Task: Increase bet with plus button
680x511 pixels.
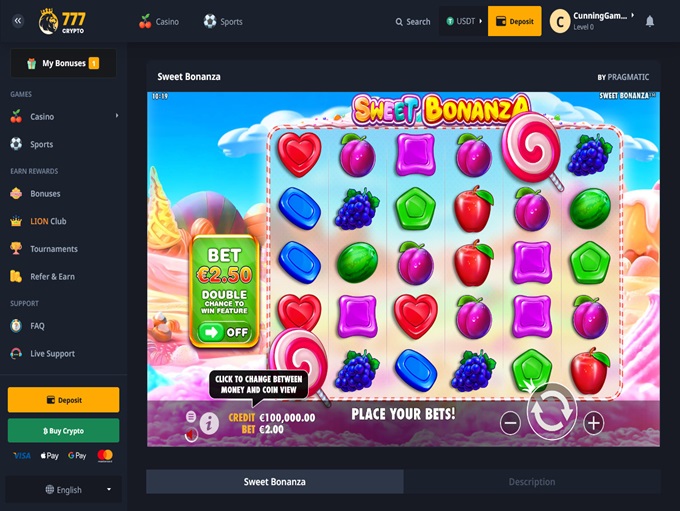Action: click(x=593, y=423)
